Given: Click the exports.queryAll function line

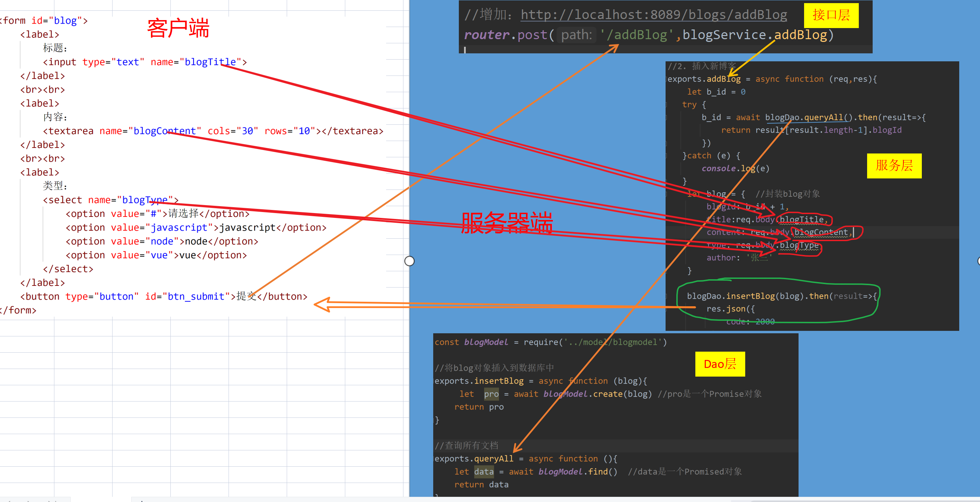Looking at the screenshot, I should pos(526,459).
